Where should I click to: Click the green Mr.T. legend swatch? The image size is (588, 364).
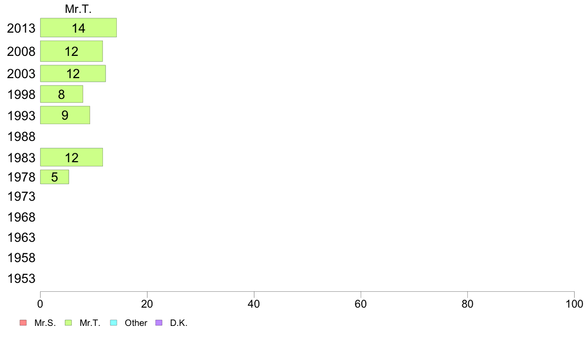pos(68,323)
